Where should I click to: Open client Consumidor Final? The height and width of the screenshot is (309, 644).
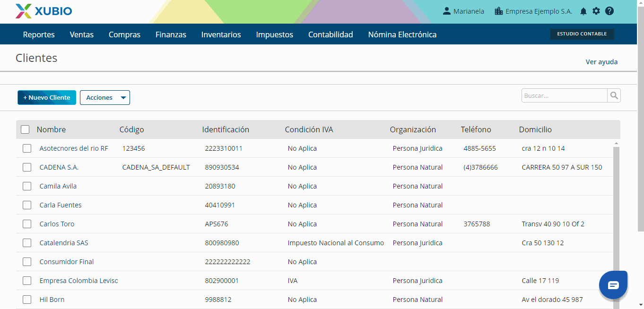click(67, 262)
